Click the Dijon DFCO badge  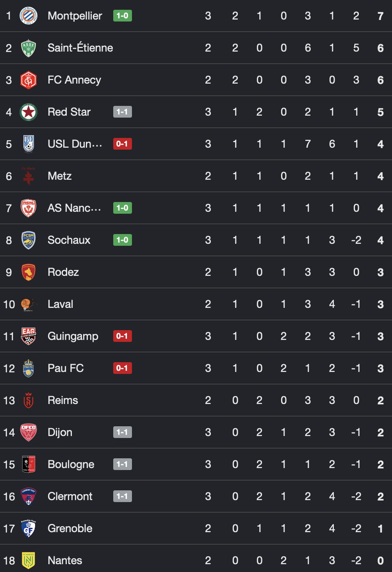click(29, 433)
